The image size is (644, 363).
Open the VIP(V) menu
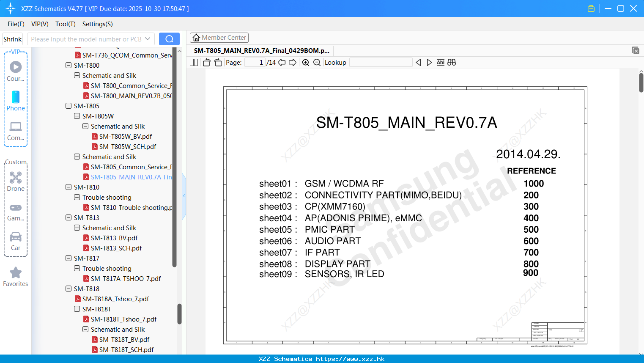[40, 24]
